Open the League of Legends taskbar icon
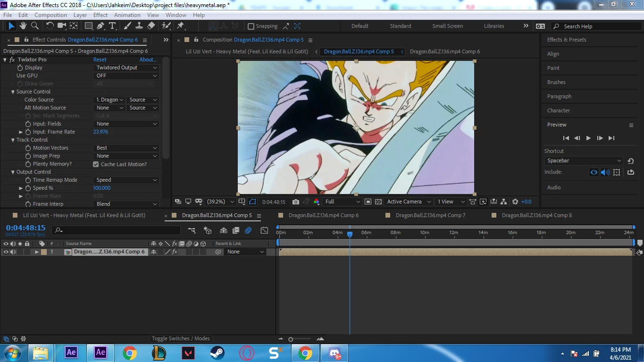Viewport: 644px width, 362px height. tap(159, 353)
